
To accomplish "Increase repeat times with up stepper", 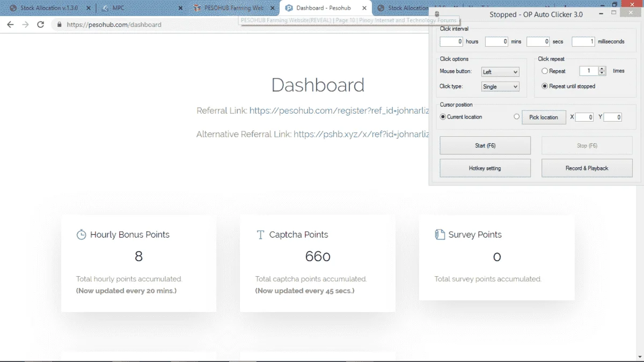I will [x=602, y=69].
